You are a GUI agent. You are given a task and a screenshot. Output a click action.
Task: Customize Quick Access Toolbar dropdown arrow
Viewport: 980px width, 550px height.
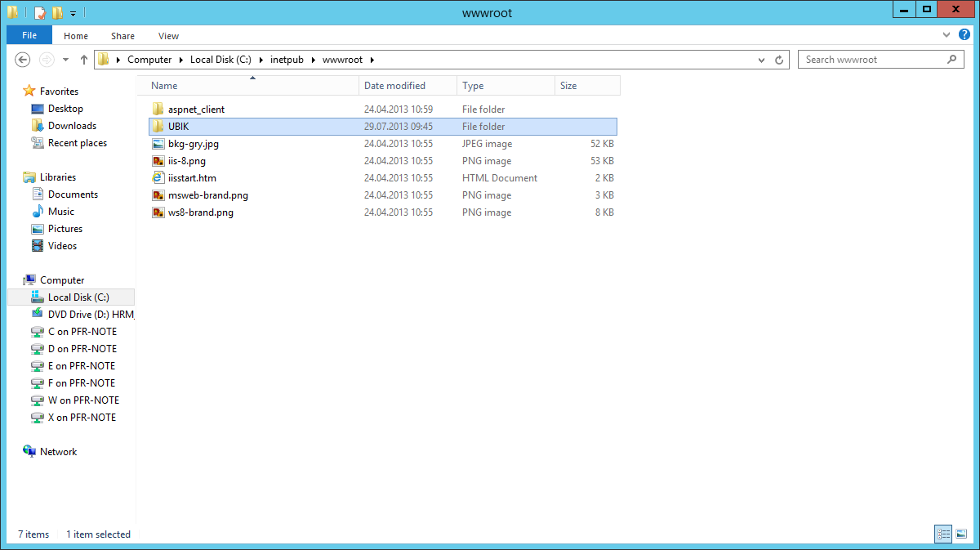[x=73, y=13]
